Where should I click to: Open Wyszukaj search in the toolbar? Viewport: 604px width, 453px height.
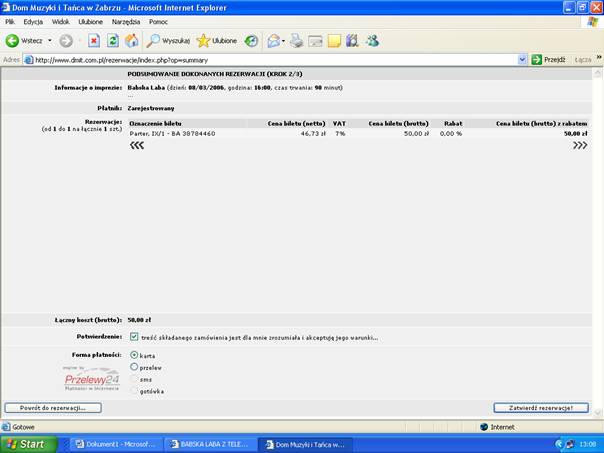[167, 41]
